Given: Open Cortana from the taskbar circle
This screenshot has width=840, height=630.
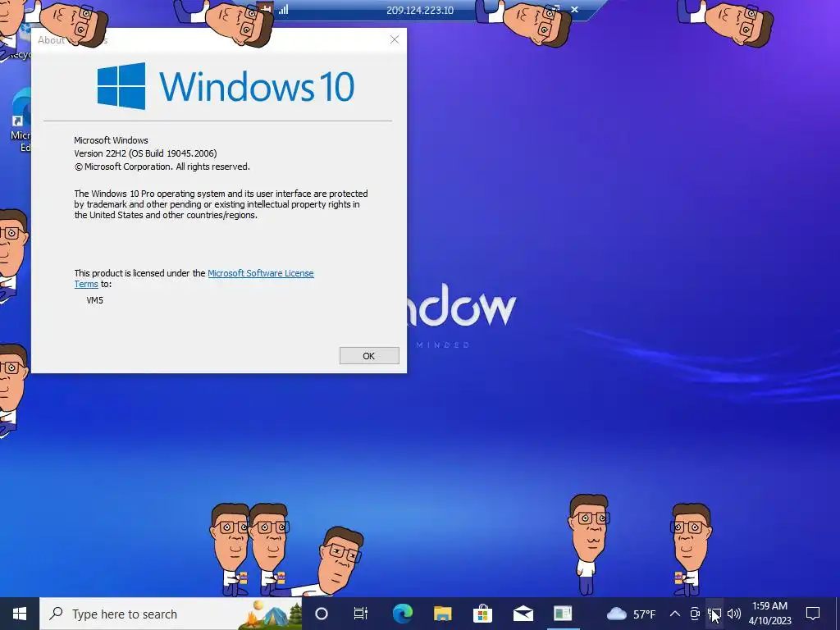Looking at the screenshot, I should click(x=322, y=614).
